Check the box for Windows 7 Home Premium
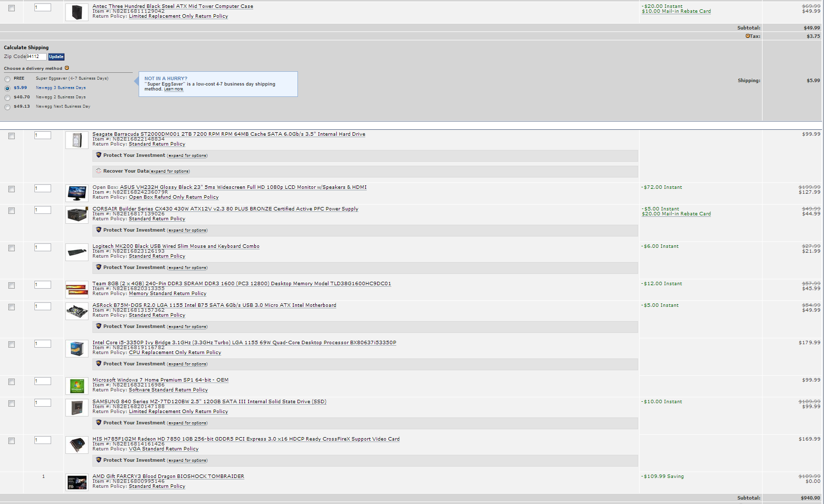The width and height of the screenshot is (824, 504). 11,382
